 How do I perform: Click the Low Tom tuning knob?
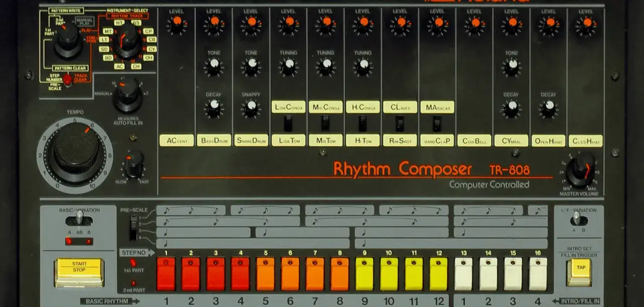click(288, 65)
